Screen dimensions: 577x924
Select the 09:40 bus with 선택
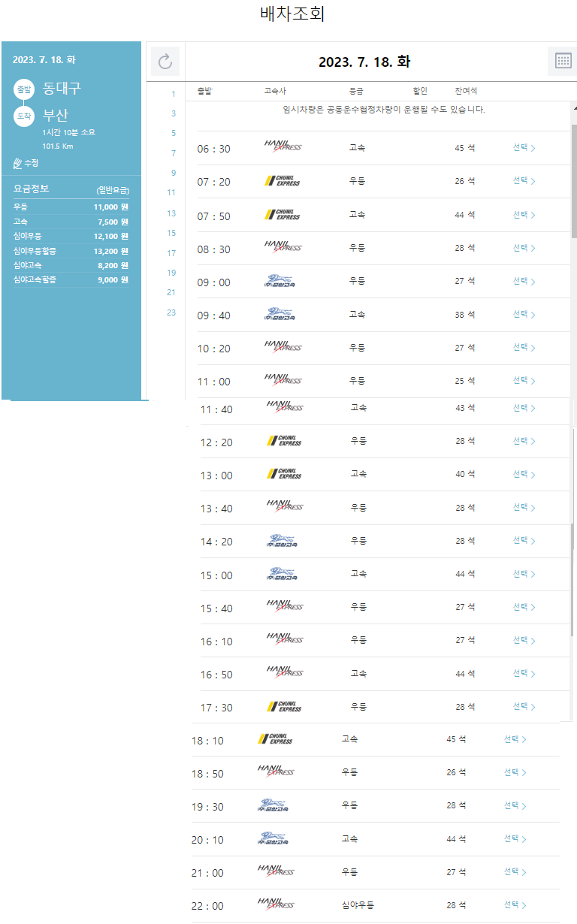click(524, 315)
